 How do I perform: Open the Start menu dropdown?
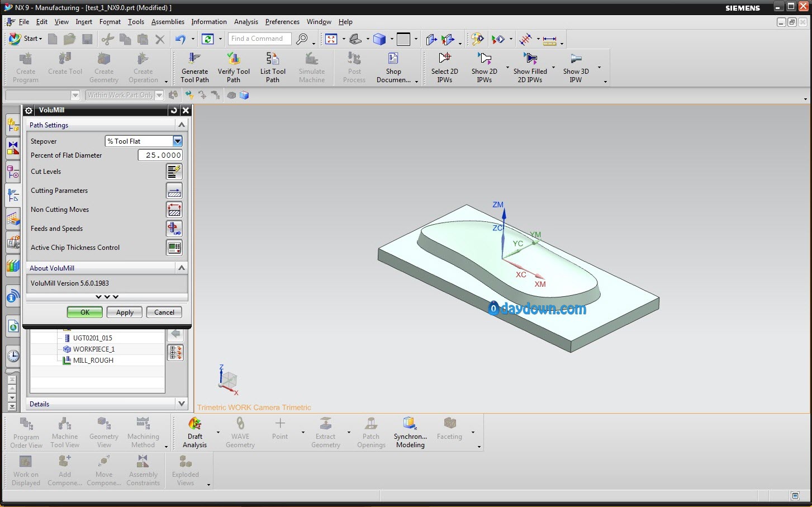click(x=26, y=39)
